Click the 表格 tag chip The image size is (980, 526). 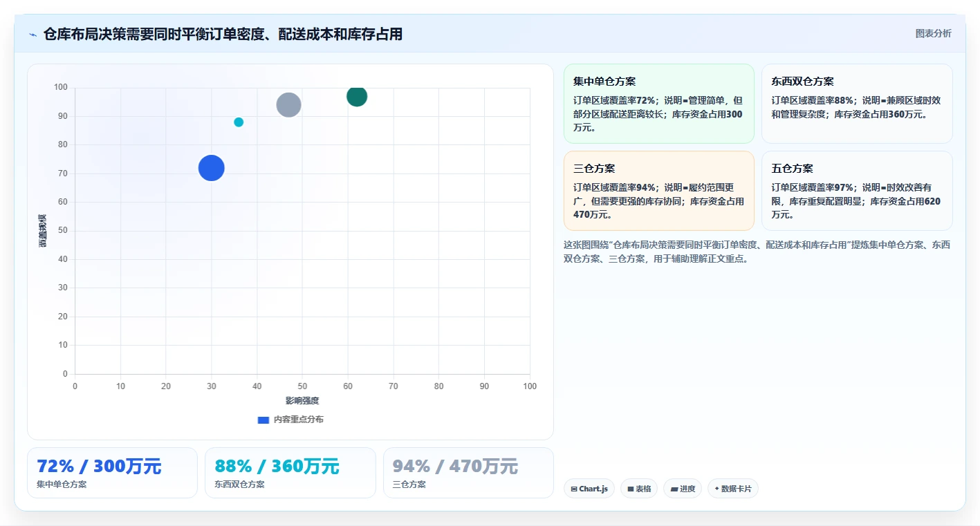coord(639,489)
